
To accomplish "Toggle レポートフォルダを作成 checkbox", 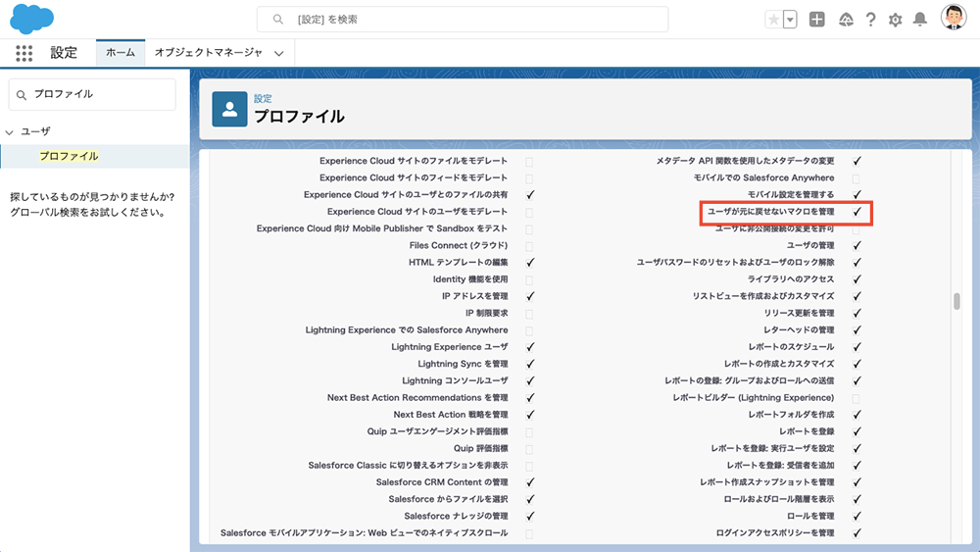I will point(857,415).
